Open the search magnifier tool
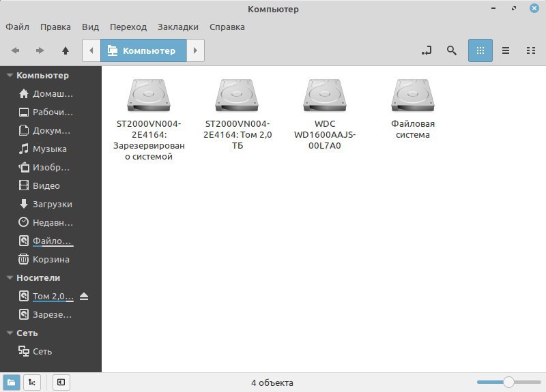The width and height of the screenshot is (546, 392). pos(452,50)
